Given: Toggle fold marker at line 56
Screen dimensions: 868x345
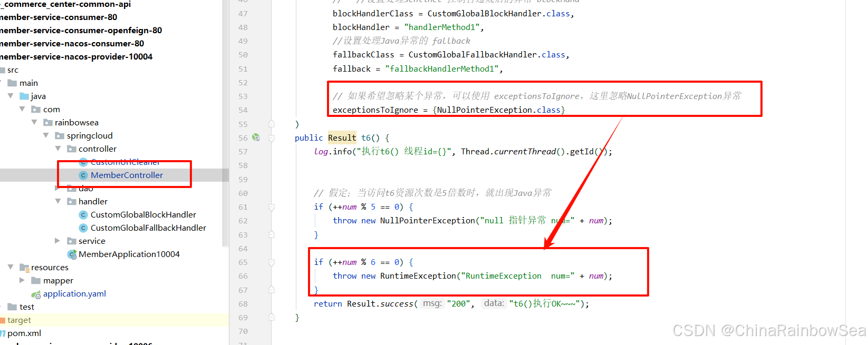Looking at the screenshot, I should click(x=272, y=139).
